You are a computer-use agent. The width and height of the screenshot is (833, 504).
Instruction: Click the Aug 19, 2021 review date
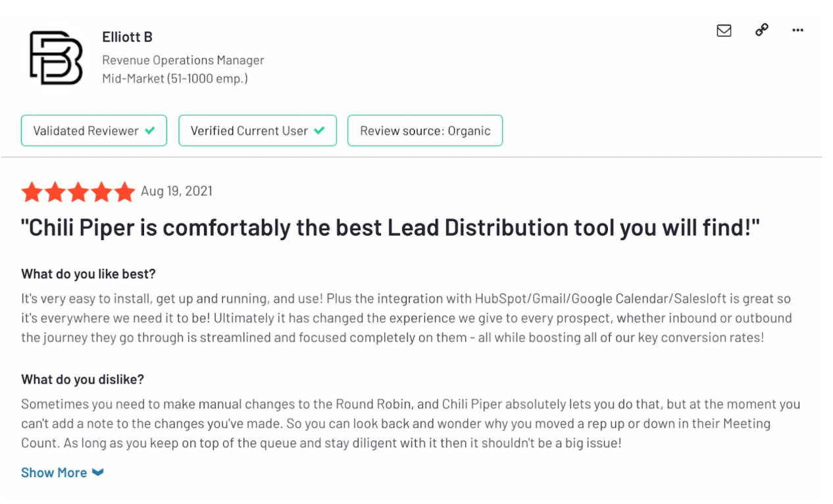pos(176,191)
